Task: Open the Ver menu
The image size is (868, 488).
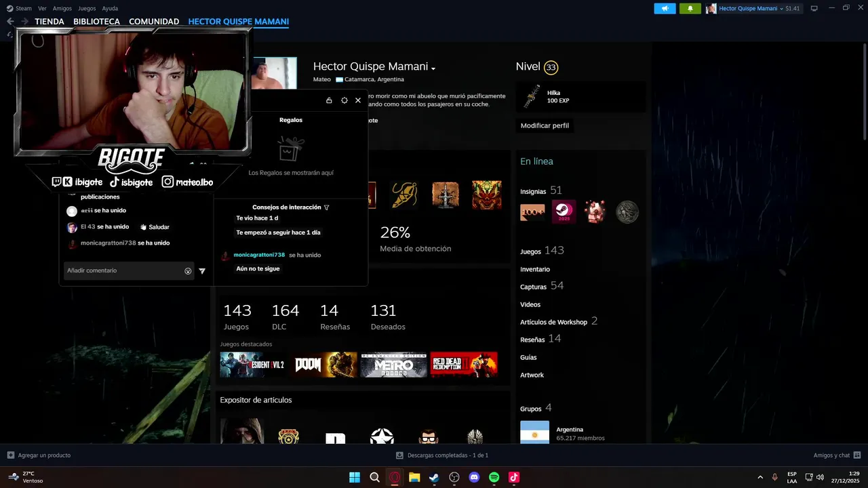Action: coord(42,8)
